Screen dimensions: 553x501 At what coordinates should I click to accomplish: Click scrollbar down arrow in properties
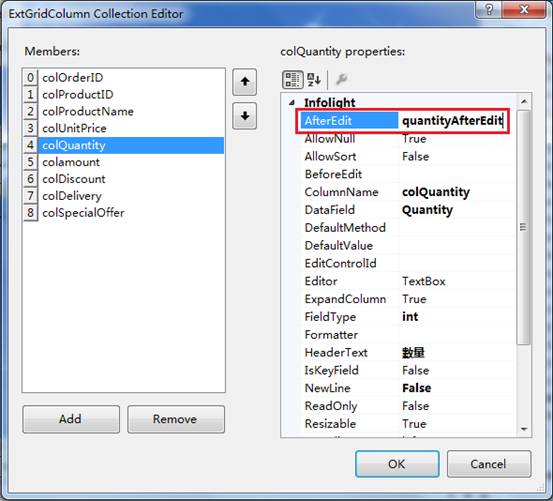(x=524, y=429)
